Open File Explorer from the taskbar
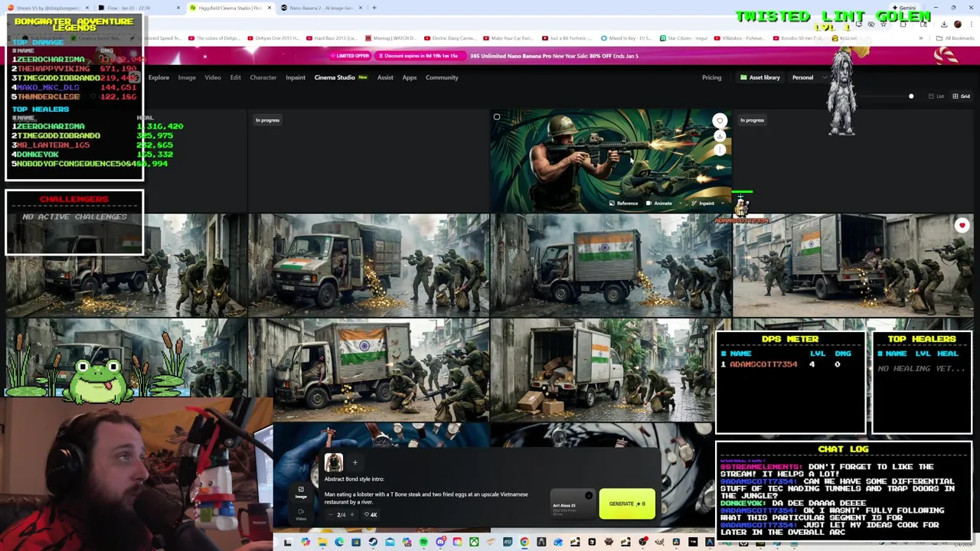980x551 pixels. point(322,543)
